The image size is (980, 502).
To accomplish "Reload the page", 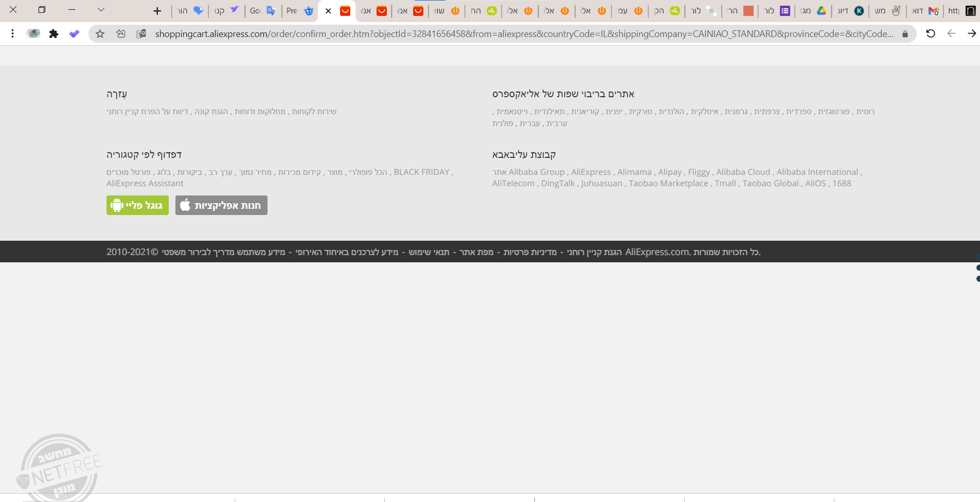I will click(x=931, y=33).
